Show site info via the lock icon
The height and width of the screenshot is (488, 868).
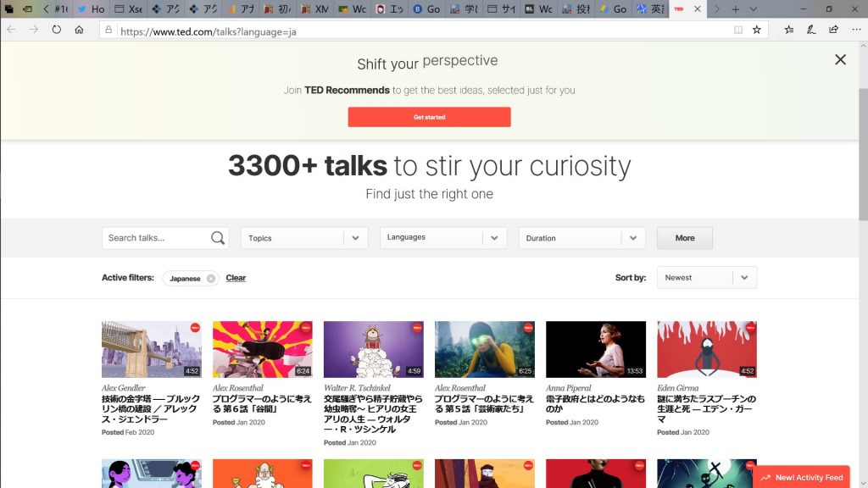pos(108,30)
